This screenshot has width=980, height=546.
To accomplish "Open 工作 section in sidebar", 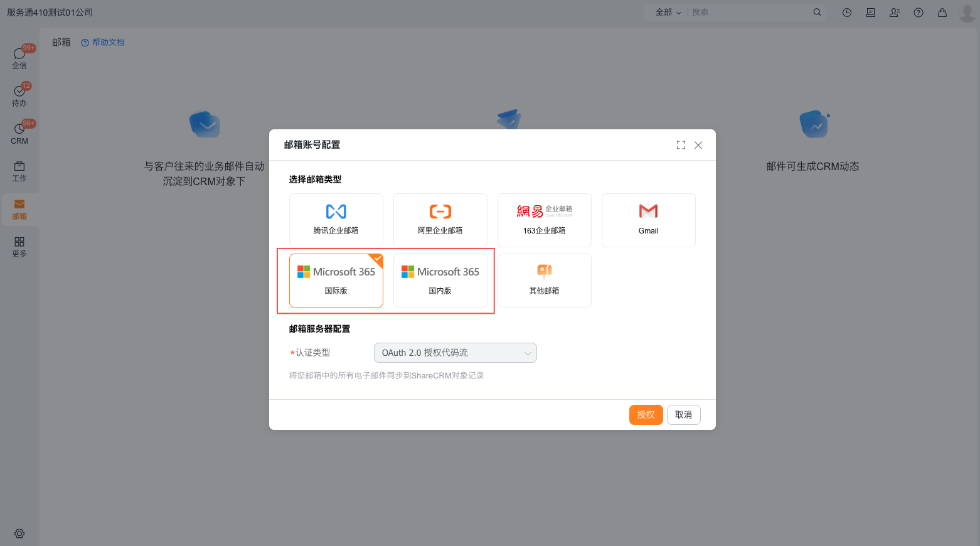I will coord(19,171).
